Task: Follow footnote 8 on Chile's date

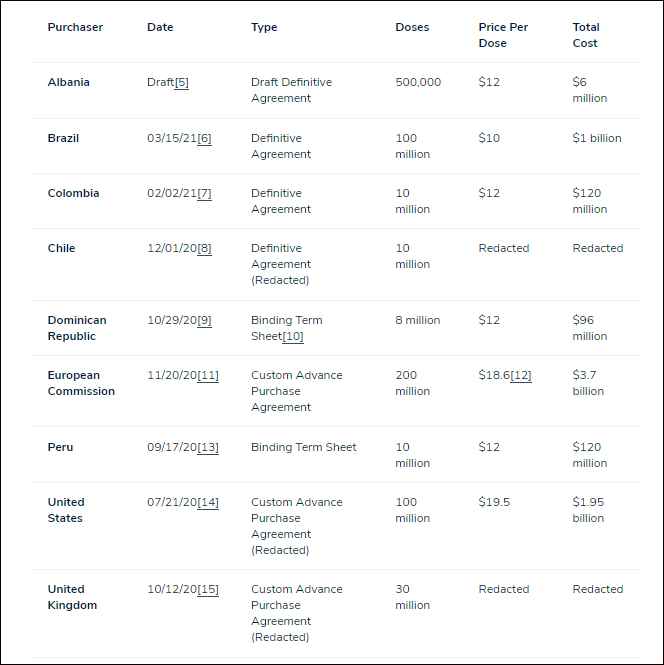Action: click(204, 249)
